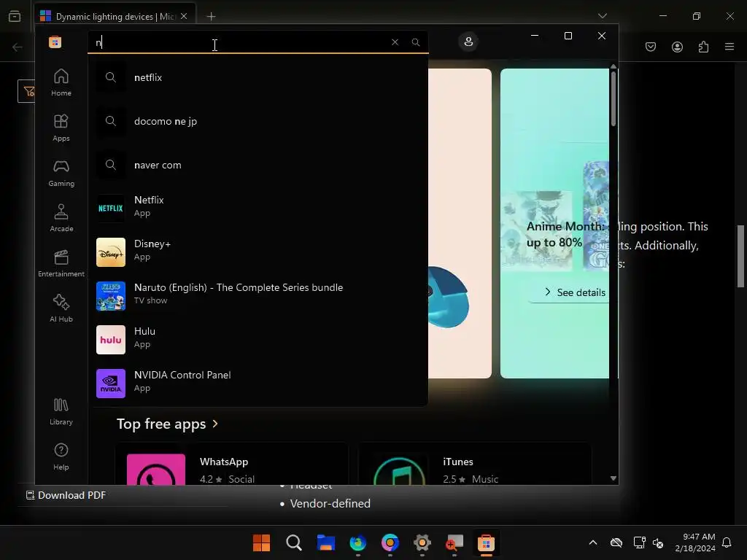Image resolution: width=747 pixels, height=560 pixels.
Task: Select the Dynamic lighting devices tab
Action: [x=115, y=16]
